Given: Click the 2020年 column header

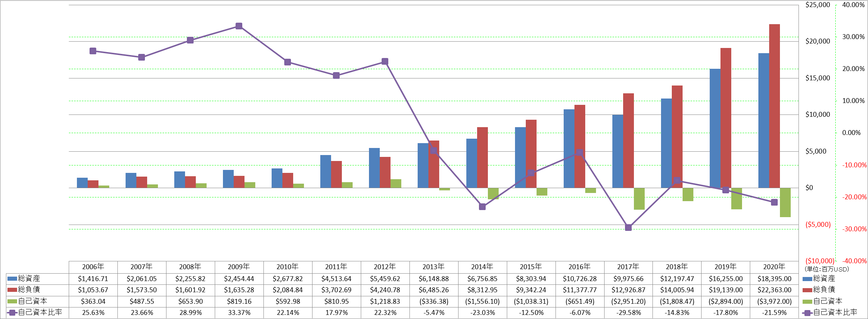Looking at the screenshot, I should [774, 267].
